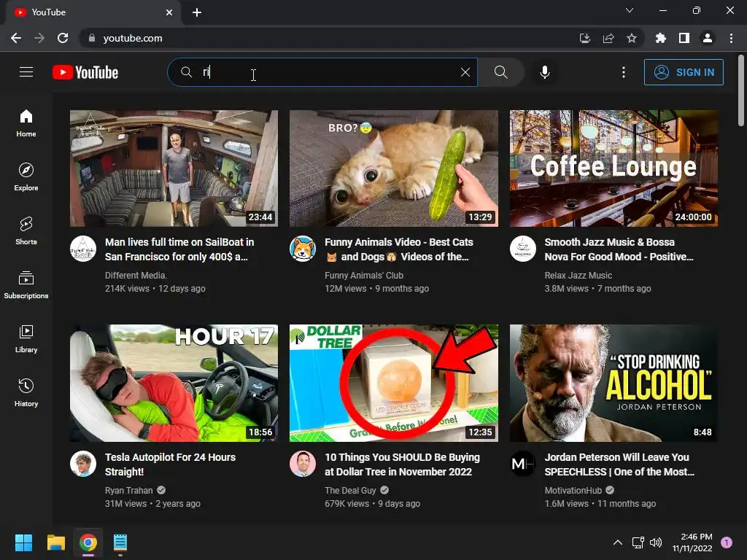Open File Explorer from taskbar
The width and height of the screenshot is (747, 560).
pyautogui.click(x=55, y=542)
